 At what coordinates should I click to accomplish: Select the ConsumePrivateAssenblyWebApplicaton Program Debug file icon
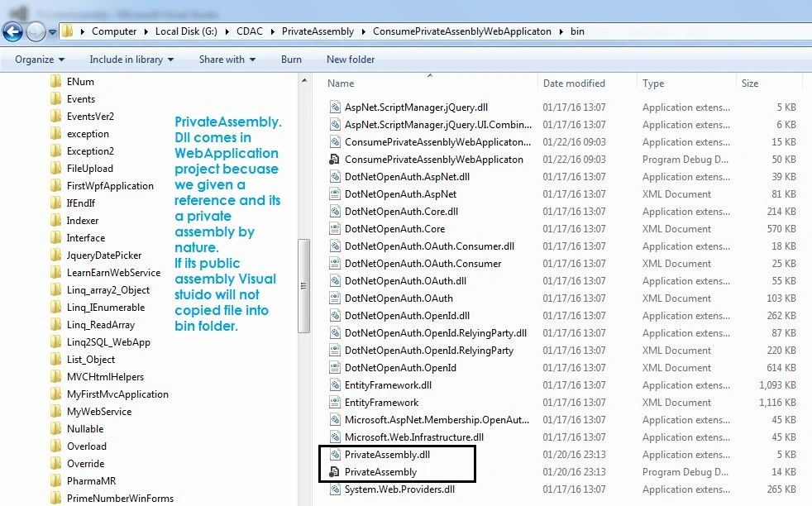click(335, 160)
